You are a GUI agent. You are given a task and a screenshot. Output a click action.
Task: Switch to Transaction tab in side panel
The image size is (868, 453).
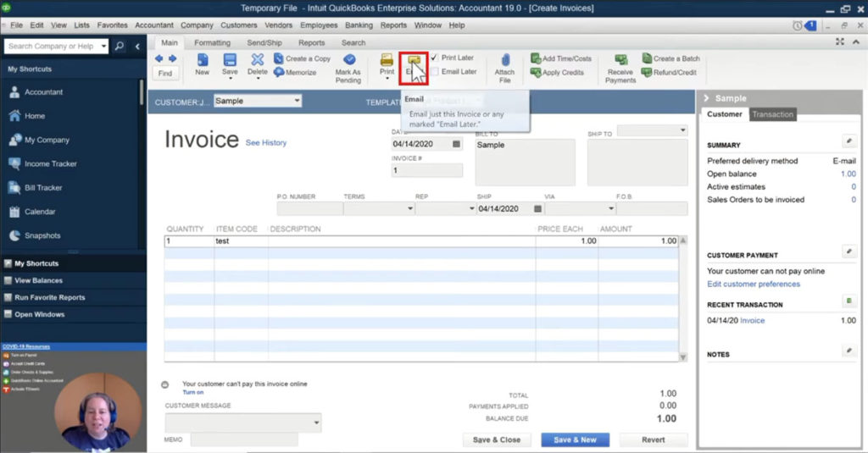click(x=772, y=114)
